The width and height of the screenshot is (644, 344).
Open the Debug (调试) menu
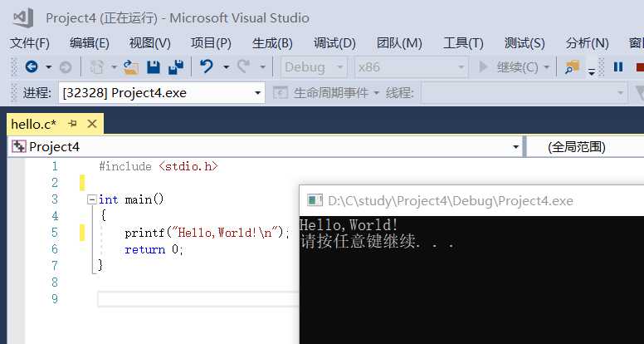click(x=334, y=43)
